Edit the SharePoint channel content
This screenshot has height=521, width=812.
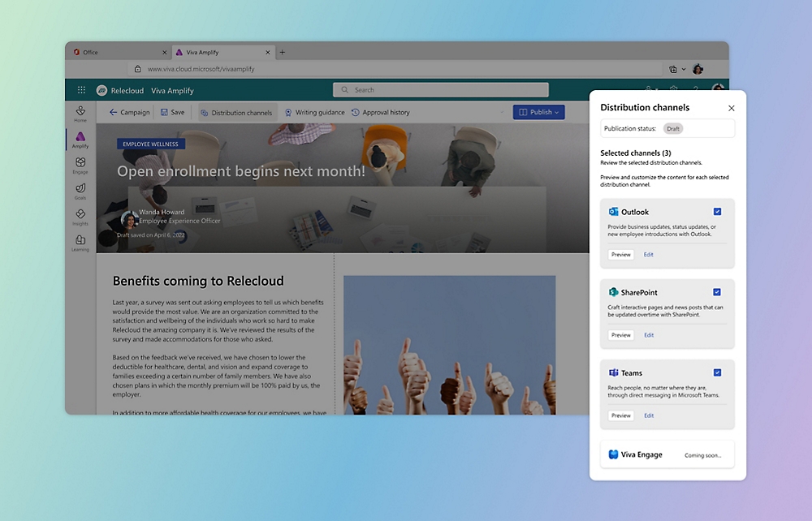click(649, 335)
